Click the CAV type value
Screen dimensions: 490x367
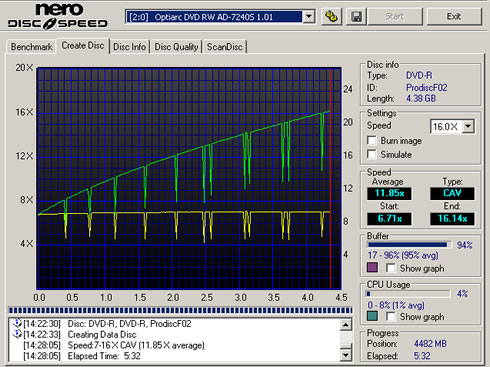452,193
